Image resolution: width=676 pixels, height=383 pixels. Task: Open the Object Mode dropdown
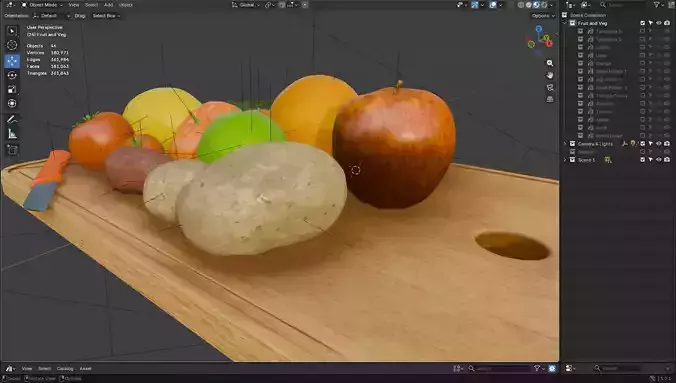[42, 5]
